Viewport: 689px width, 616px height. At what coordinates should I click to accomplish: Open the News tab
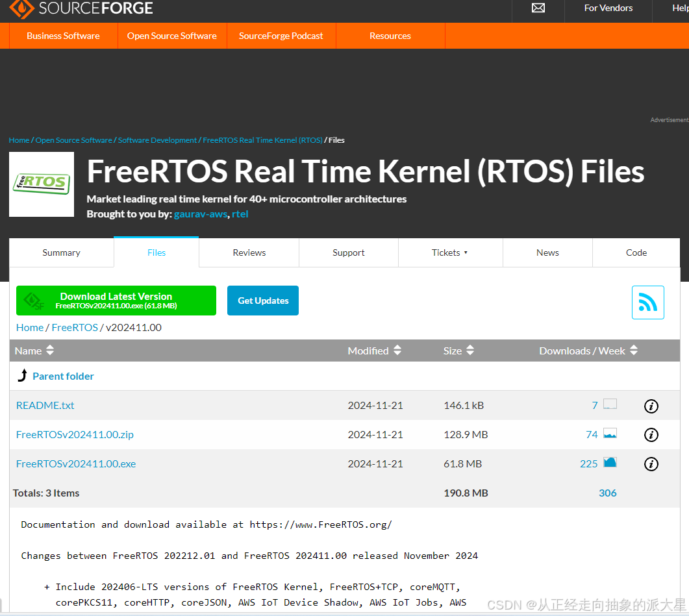[x=547, y=253]
